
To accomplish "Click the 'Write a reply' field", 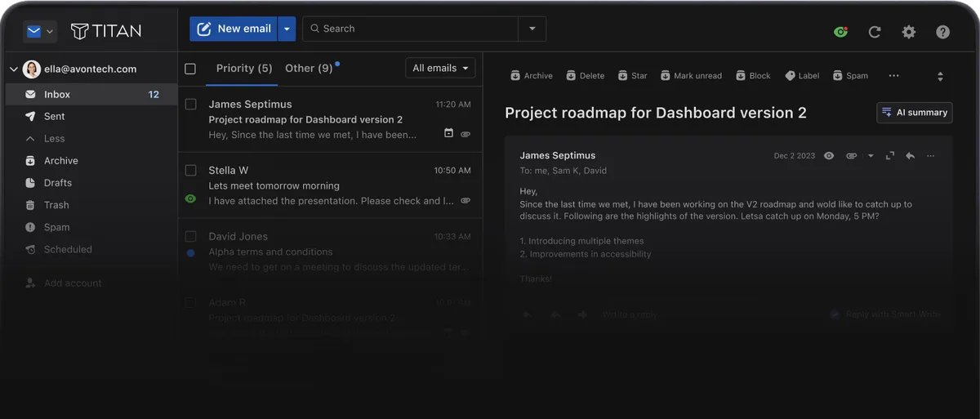I will coord(629,314).
